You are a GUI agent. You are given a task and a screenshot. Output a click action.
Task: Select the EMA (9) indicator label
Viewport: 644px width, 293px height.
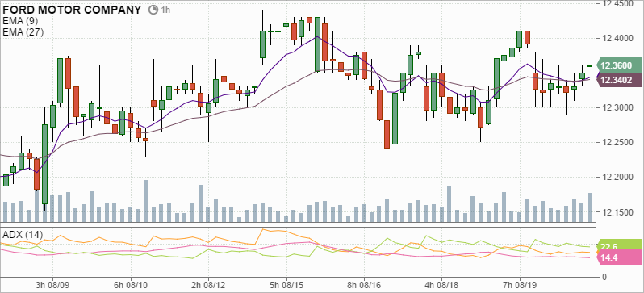[20, 21]
